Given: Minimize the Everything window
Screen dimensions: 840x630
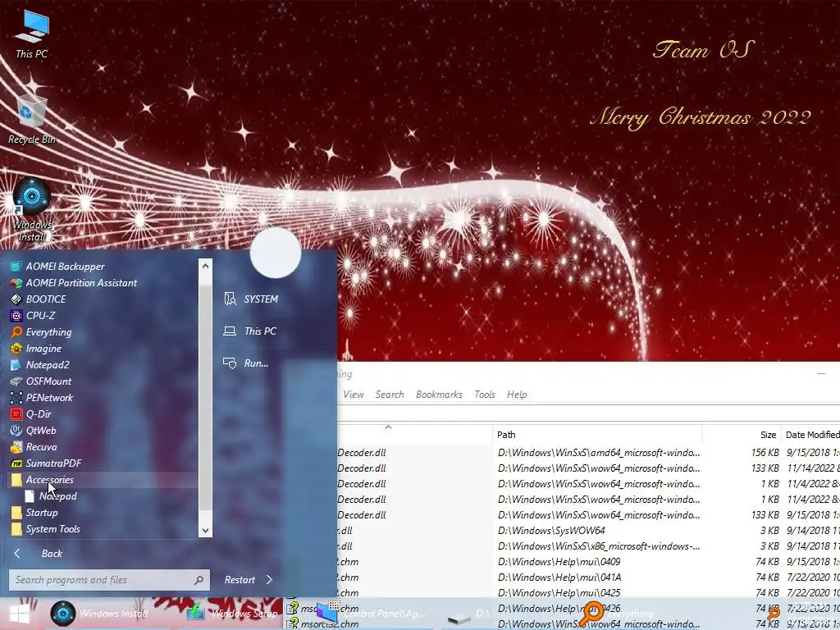Looking at the screenshot, I should click(x=820, y=373).
